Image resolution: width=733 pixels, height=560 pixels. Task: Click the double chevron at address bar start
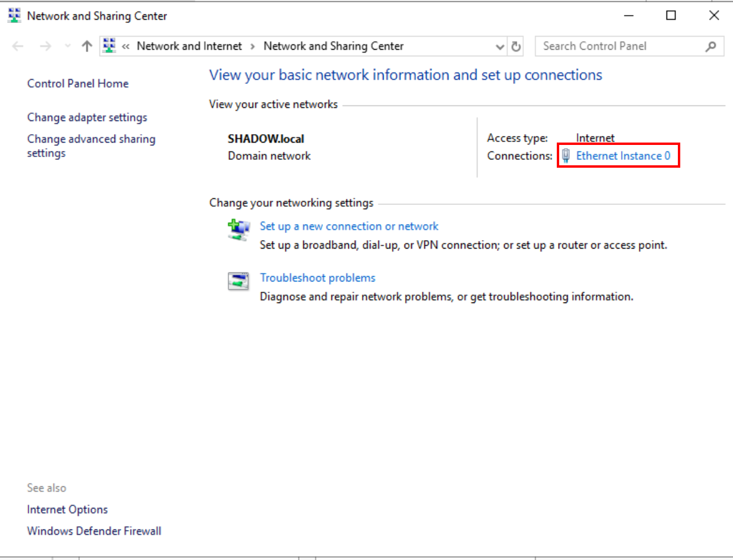(126, 46)
